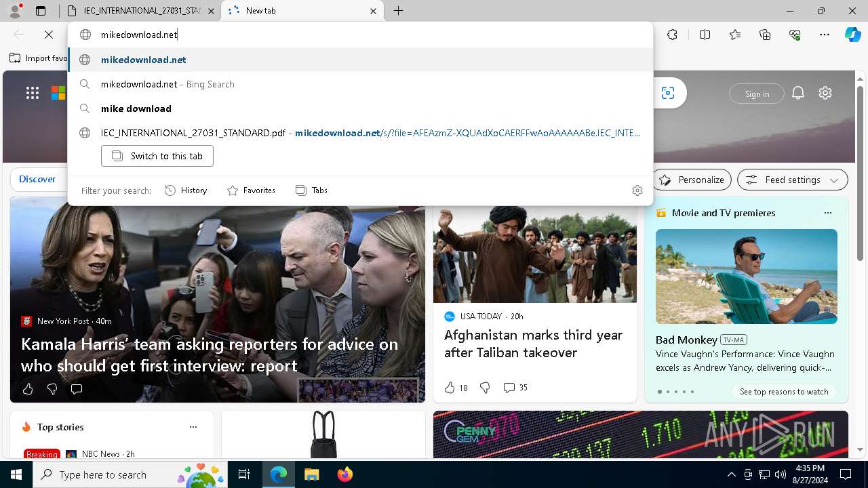Like the Afghanistan article
Viewport: 868px width, 488px height.
pyautogui.click(x=456, y=388)
